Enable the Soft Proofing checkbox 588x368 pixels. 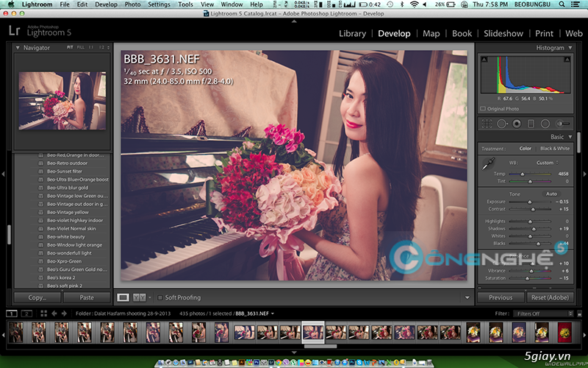tap(160, 297)
